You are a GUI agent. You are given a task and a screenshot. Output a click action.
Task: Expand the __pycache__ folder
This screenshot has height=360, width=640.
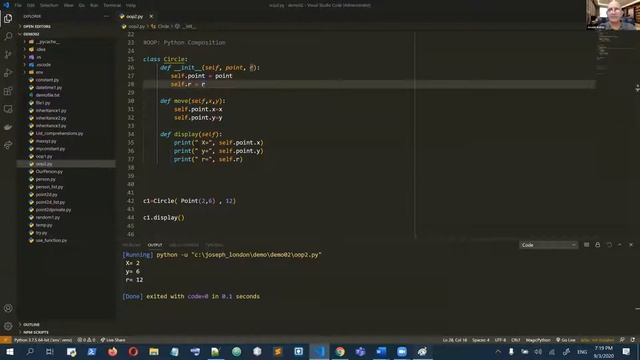(48, 42)
